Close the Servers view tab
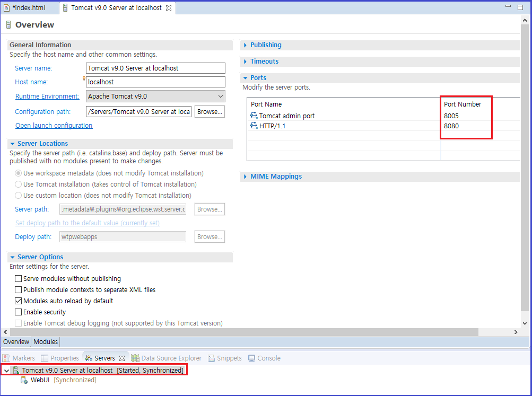The width and height of the screenshot is (532, 396). [x=122, y=358]
